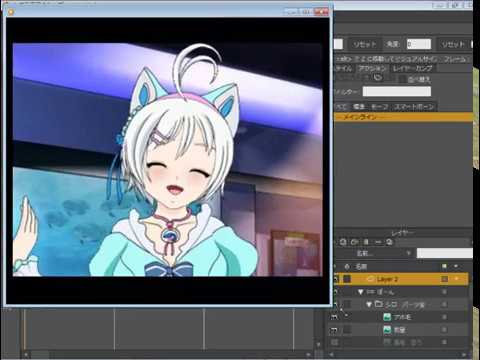Click the color square on Layer 2 row
The width and height of the screenshot is (480, 360).
tap(444, 279)
